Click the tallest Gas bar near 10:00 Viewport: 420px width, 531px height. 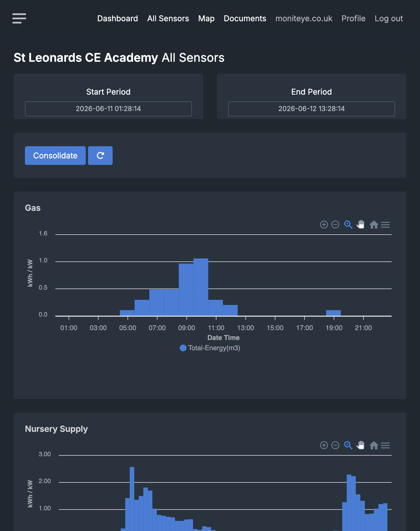point(201,287)
